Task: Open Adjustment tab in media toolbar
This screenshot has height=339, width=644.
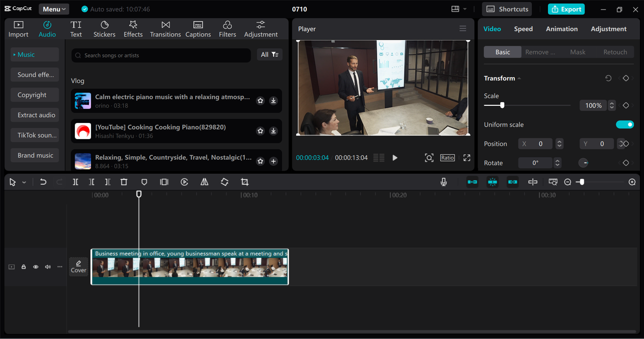Action: point(261,29)
